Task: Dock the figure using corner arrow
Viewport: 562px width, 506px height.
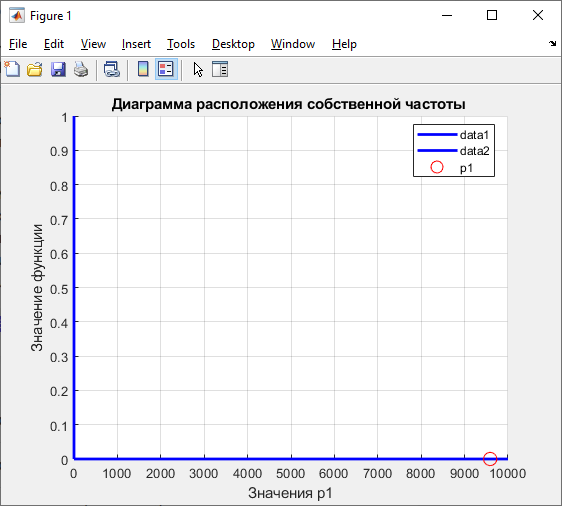Action: point(552,43)
